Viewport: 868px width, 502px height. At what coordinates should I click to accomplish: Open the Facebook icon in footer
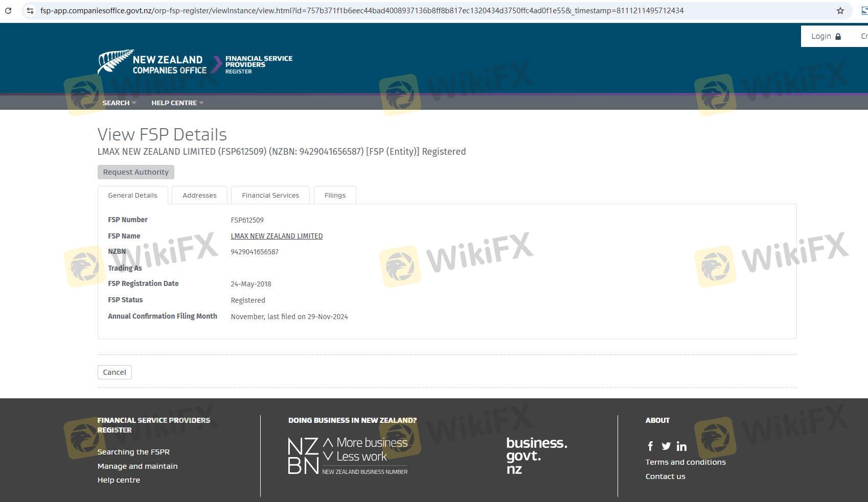650,446
